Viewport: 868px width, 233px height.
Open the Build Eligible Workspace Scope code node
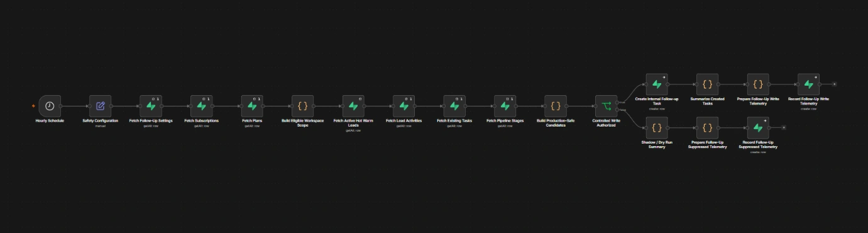point(302,106)
